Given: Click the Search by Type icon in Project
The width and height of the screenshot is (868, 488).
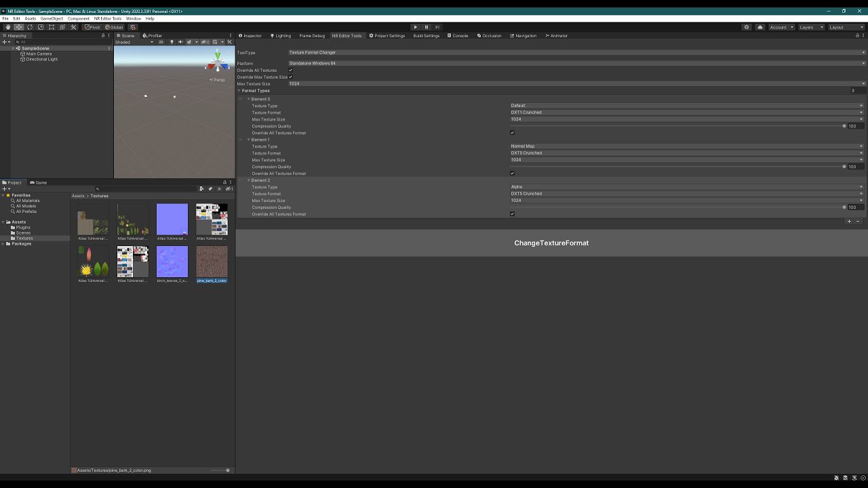Looking at the screenshot, I should pos(202,189).
